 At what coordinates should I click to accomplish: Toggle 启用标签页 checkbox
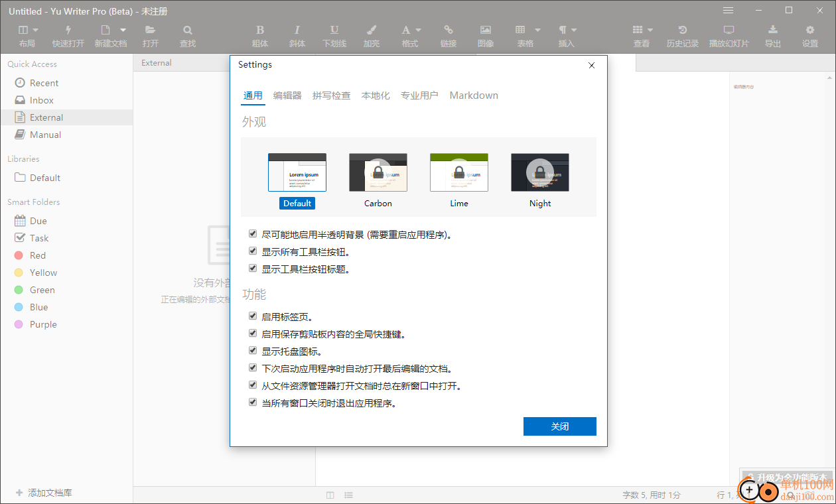click(x=253, y=316)
